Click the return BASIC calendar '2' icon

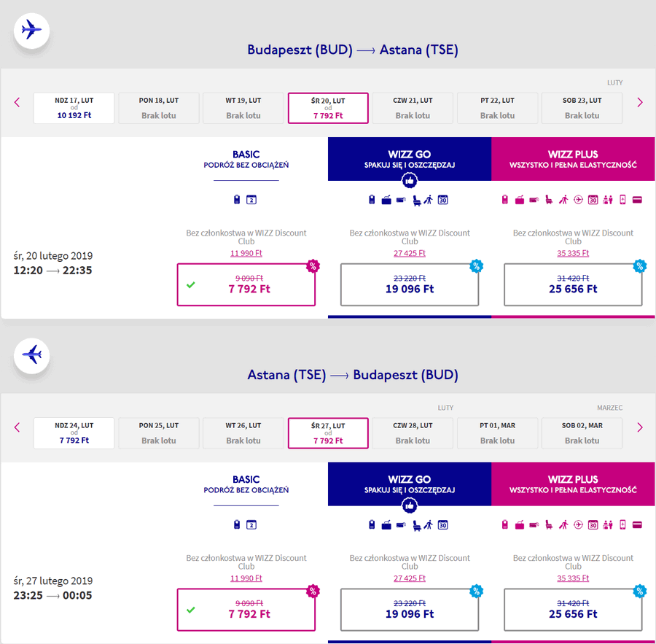tap(251, 524)
